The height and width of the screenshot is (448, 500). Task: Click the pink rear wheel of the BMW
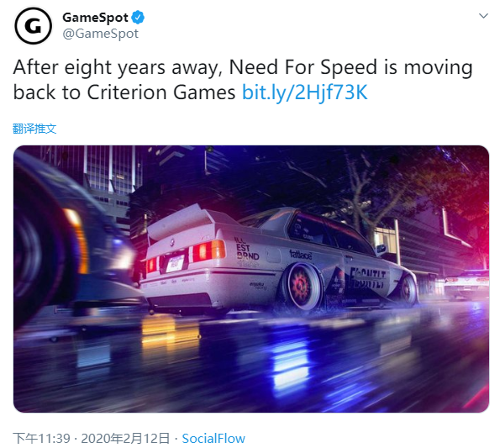coord(300,286)
